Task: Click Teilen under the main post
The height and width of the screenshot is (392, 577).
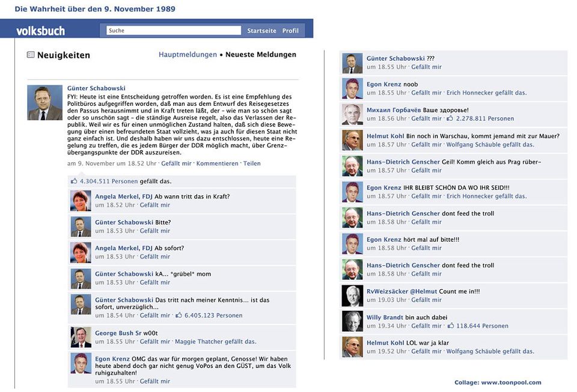Action: (252, 164)
